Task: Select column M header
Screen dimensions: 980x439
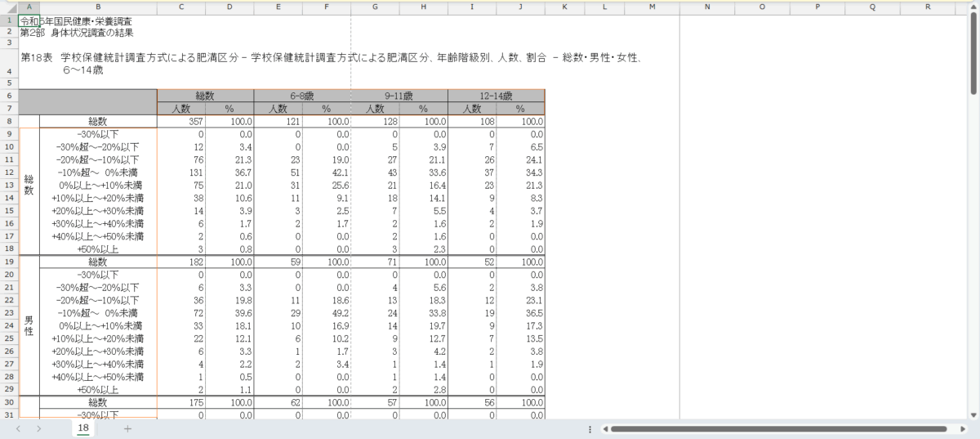Action: click(x=653, y=7)
